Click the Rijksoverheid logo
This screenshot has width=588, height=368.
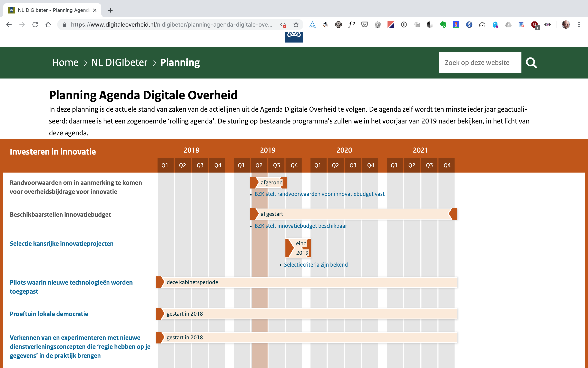(x=294, y=37)
